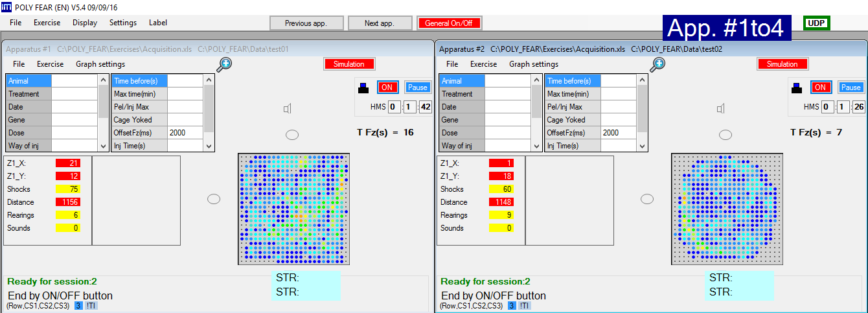Select the Dose row label in Apparatus #1

pyautogui.click(x=29, y=132)
